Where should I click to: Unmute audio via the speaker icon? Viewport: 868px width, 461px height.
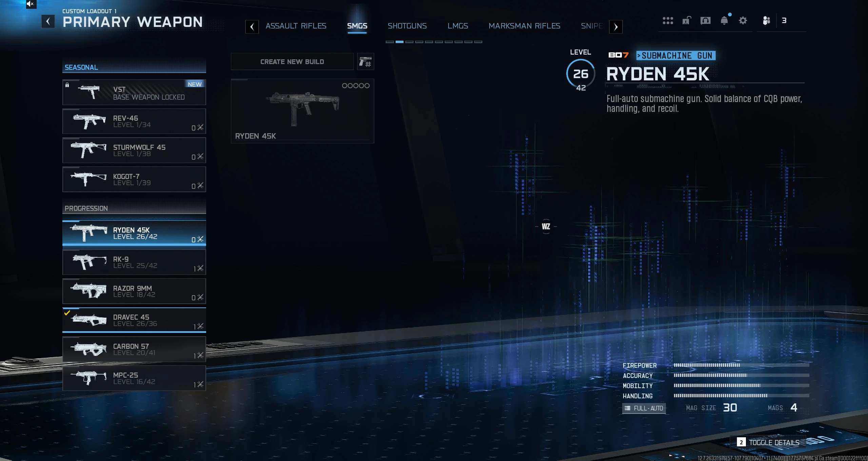31,4
